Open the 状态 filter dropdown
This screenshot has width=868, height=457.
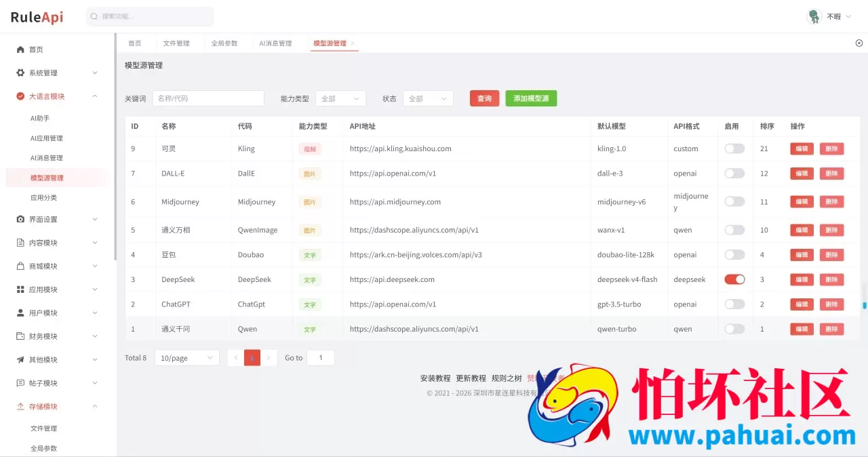428,98
